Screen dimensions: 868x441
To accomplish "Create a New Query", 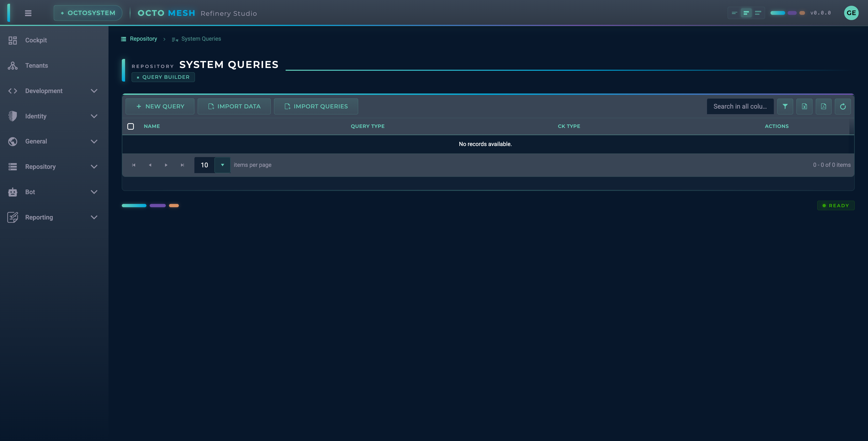I will (x=160, y=106).
